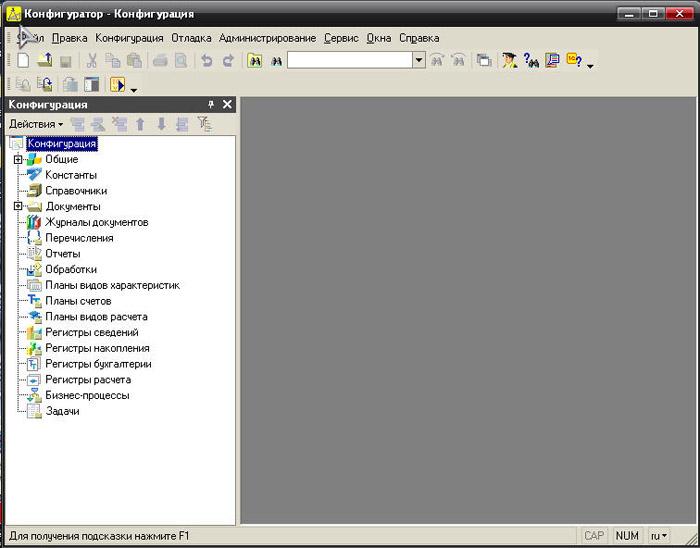The width and height of the screenshot is (700, 548).
Task: Click the Планы счетов tree icon
Action: (x=34, y=301)
